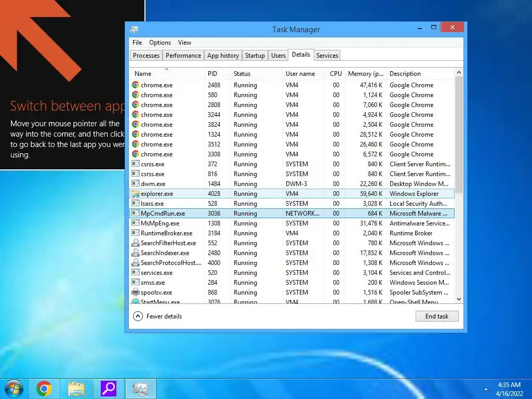Image resolution: width=532 pixels, height=399 pixels.
Task: Switch to the Services tab
Action: tap(327, 55)
